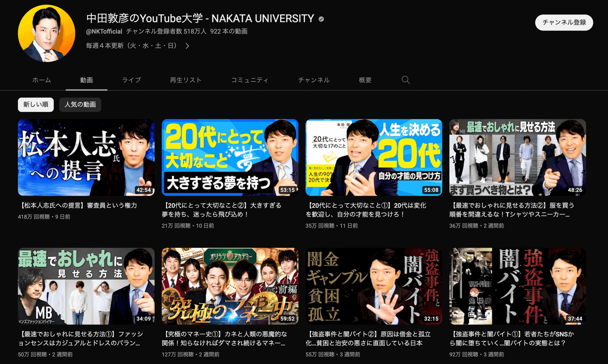The image size is (608, 364).
Task: Click the verified checkmark badge
Action: [x=321, y=19]
